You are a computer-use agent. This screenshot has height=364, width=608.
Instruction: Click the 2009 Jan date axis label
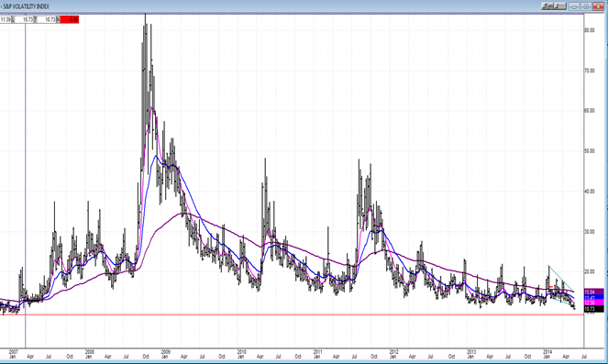[166, 354]
